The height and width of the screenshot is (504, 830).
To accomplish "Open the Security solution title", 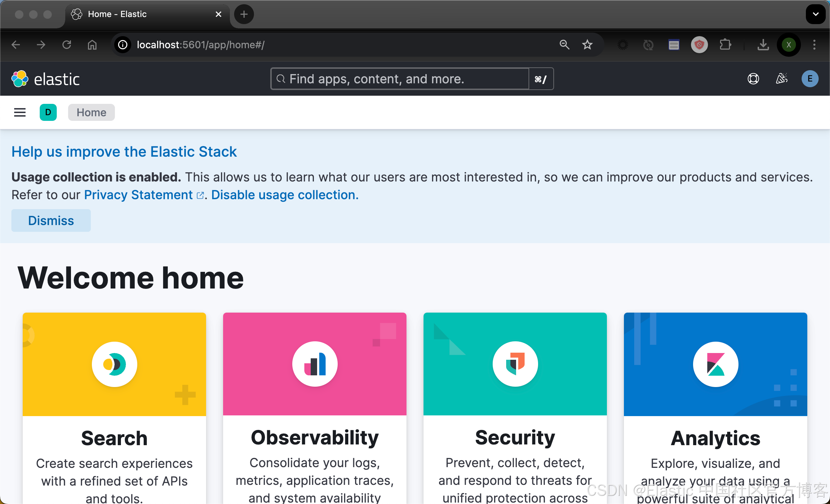I will click(515, 437).
